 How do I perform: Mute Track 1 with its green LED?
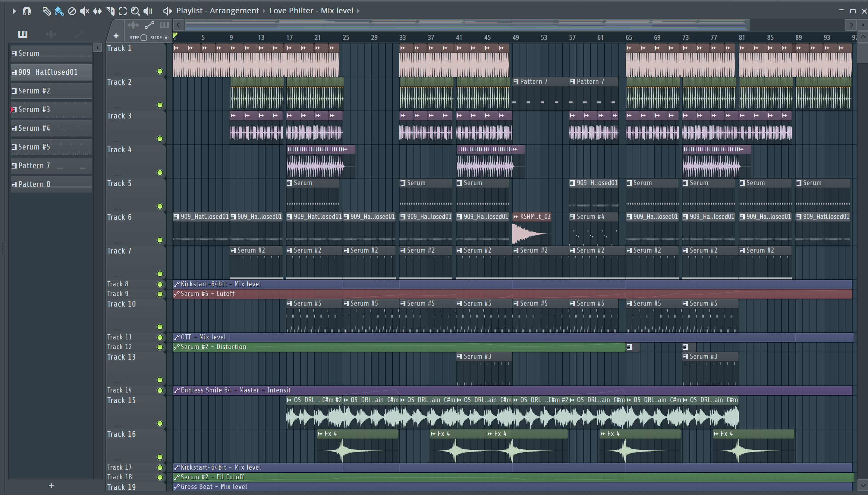tap(160, 71)
